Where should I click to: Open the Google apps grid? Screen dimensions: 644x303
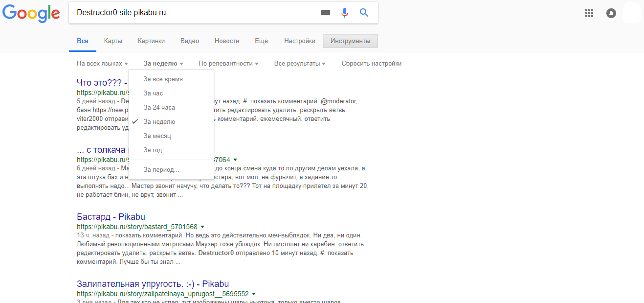589,13
